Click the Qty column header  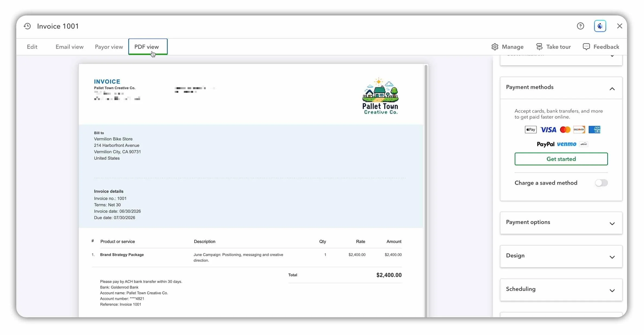(322, 241)
